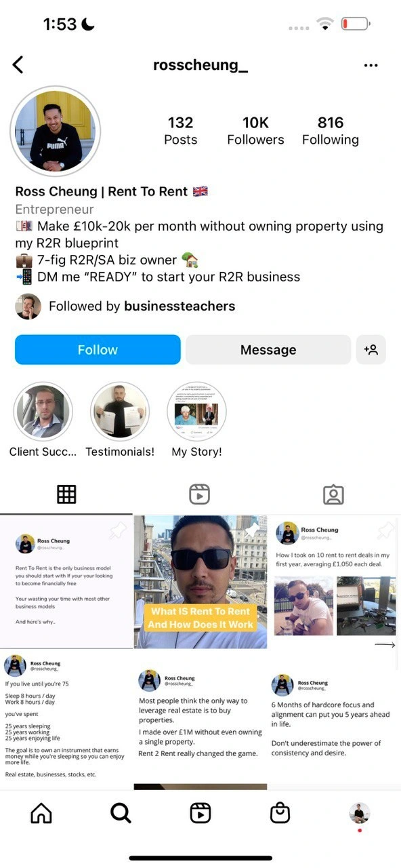Image resolution: width=401 pixels, height=868 pixels.
Task: Open the Reels icon in bottom bar
Action: (200, 813)
